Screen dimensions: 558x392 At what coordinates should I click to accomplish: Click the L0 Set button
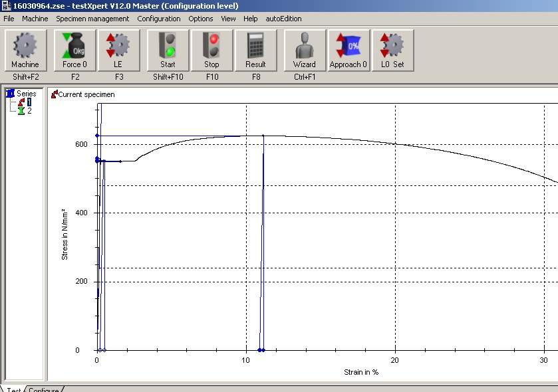392,50
